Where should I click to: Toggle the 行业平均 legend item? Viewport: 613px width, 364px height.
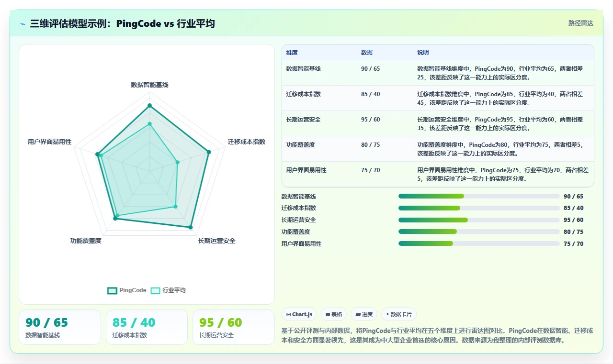click(168, 290)
